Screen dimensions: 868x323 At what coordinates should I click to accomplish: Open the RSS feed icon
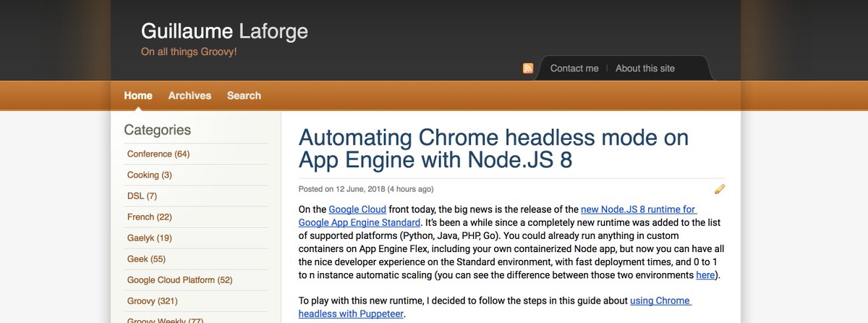coord(528,68)
